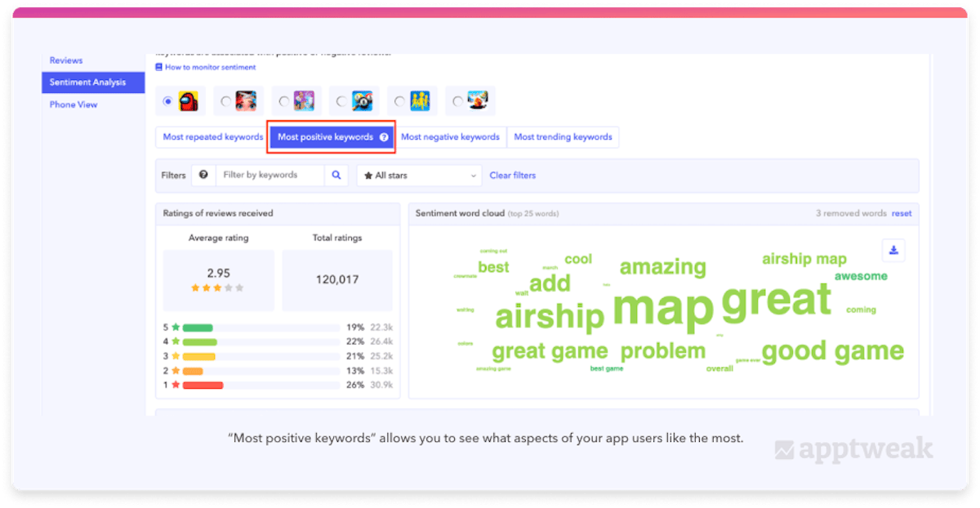The height and width of the screenshot is (508, 980).
Task: Open the All stars rating dropdown
Action: click(x=420, y=176)
